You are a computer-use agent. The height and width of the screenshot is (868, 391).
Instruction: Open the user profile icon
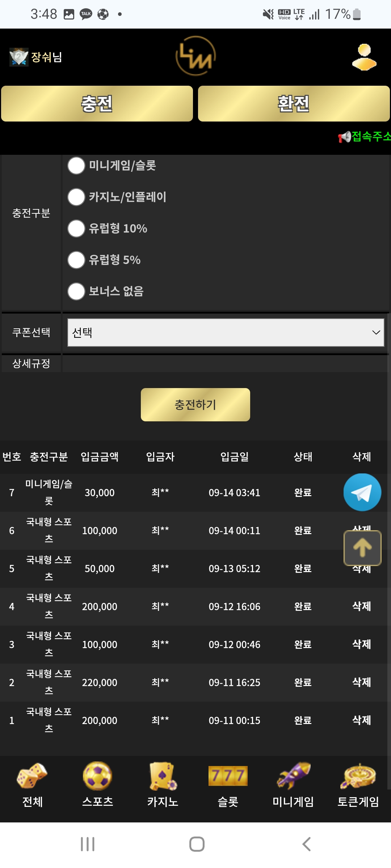[364, 57]
